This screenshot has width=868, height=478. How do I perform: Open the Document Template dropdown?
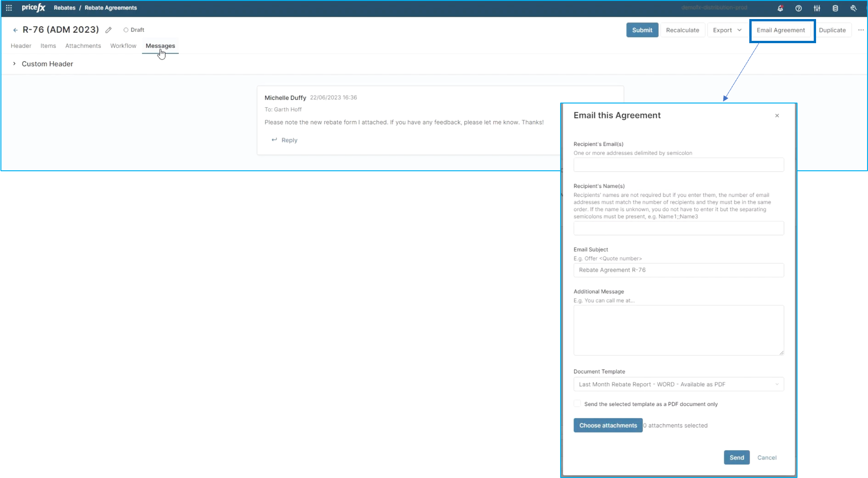coord(678,384)
